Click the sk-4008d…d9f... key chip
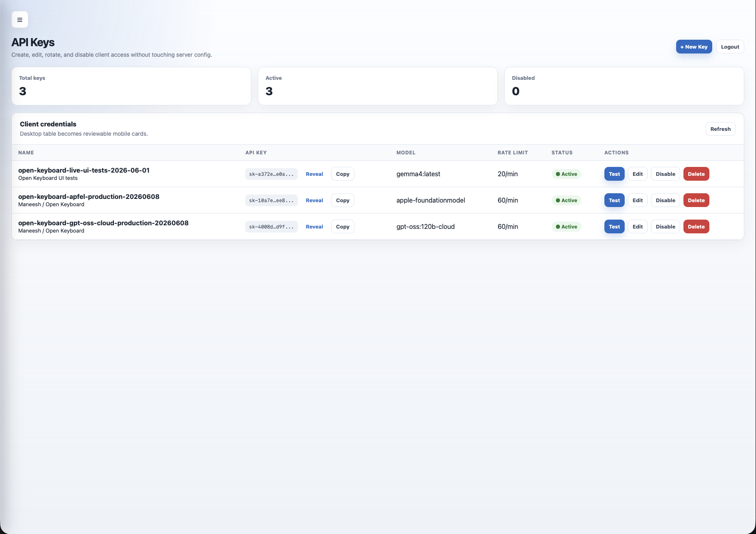756x534 pixels. pyautogui.click(x=271, y=226)
